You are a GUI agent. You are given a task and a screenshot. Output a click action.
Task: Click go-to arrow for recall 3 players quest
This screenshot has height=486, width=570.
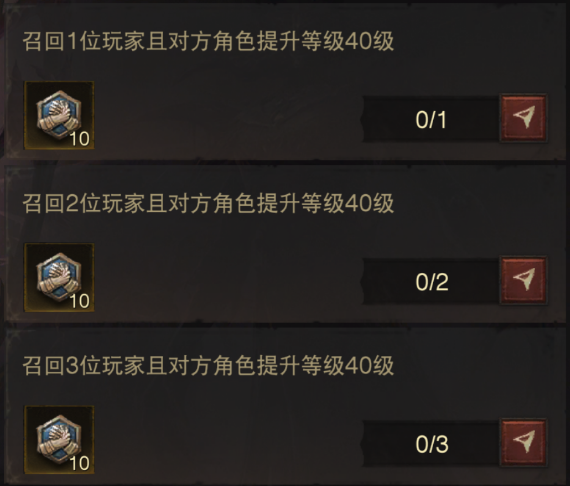pyautogui.click(x=524, y=442)
